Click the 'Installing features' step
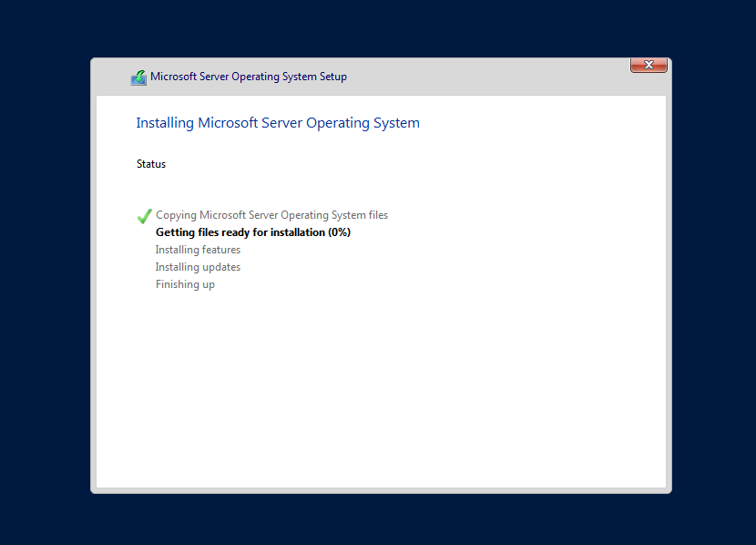The image size is (756, 545). click(199, 250)
